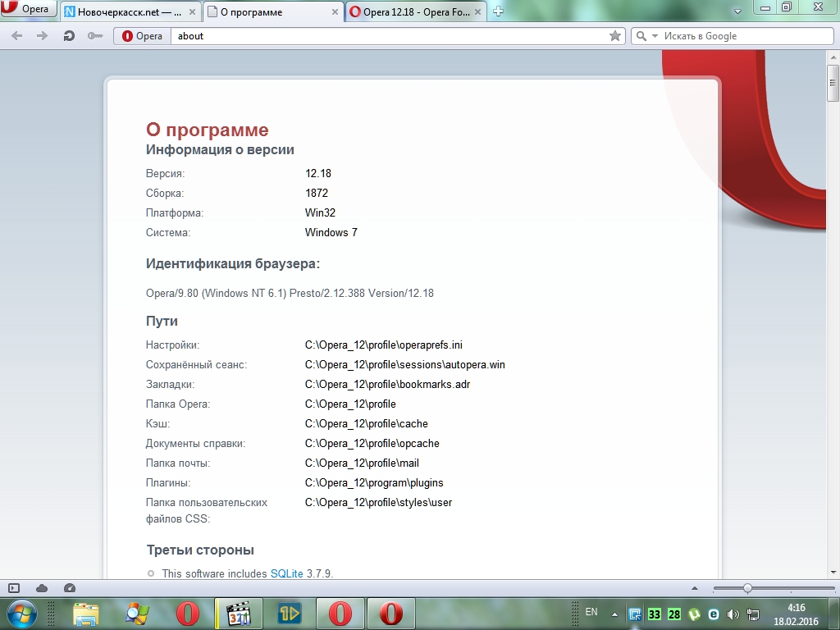Show hidden tray icons arrow
Image resolution: width=840 pixels, height=630 pixels.
[615, 614]
